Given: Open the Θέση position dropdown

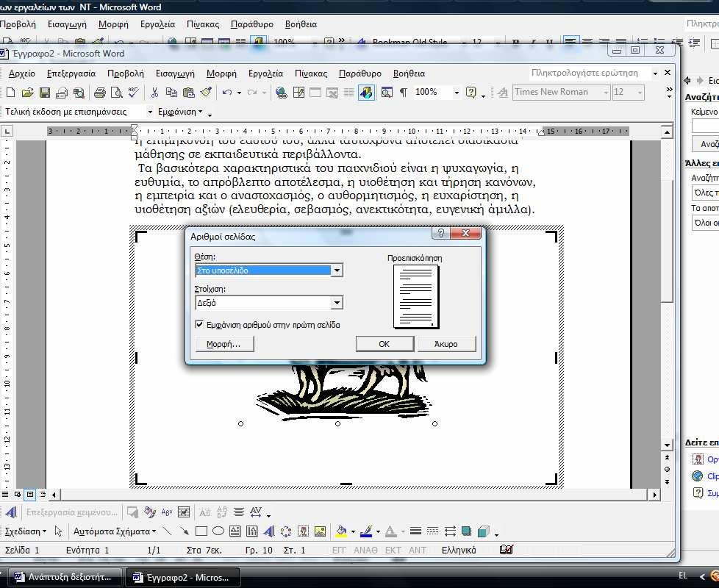Looking at the screenshot, I should pyautogui.click(x=337, y=270).
